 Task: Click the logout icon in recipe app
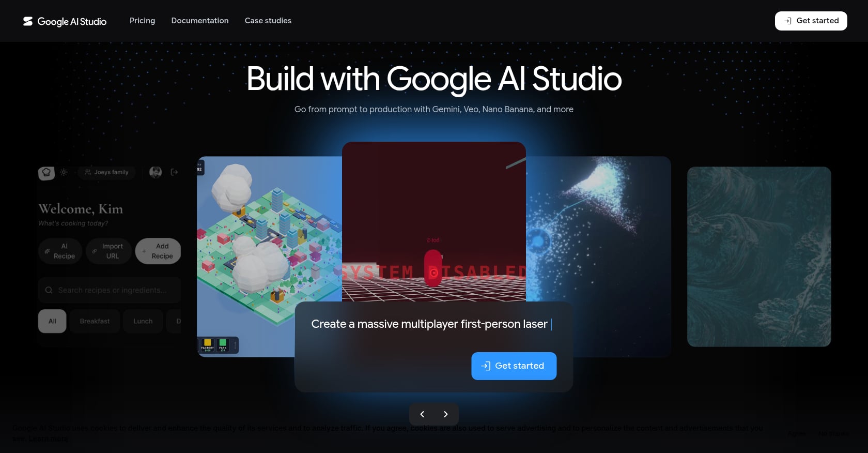[174, 172]
